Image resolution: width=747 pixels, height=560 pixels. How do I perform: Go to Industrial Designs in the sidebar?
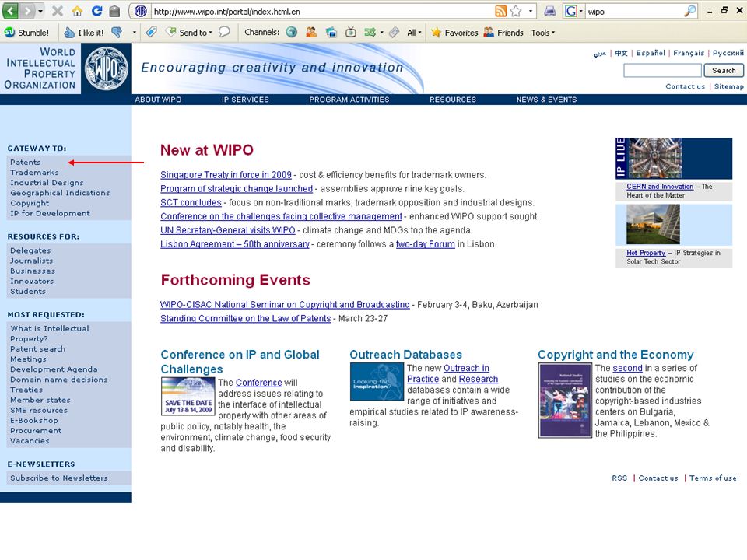[47, 182]
